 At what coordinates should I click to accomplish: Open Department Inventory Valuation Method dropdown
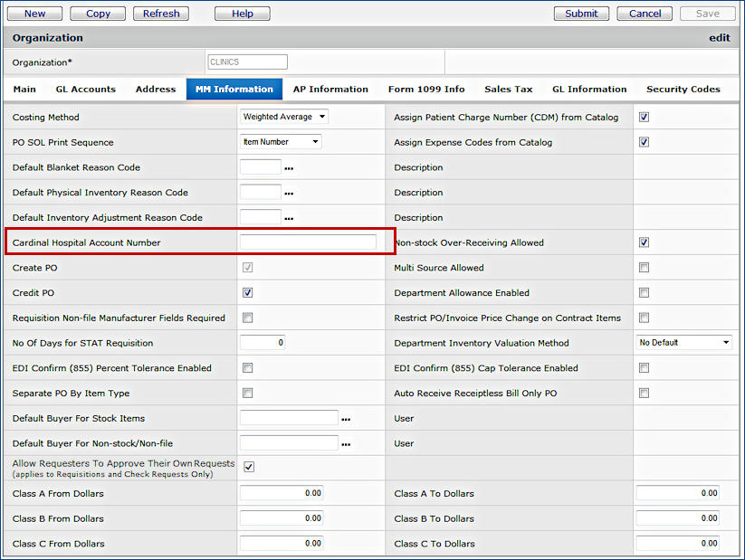683,343
